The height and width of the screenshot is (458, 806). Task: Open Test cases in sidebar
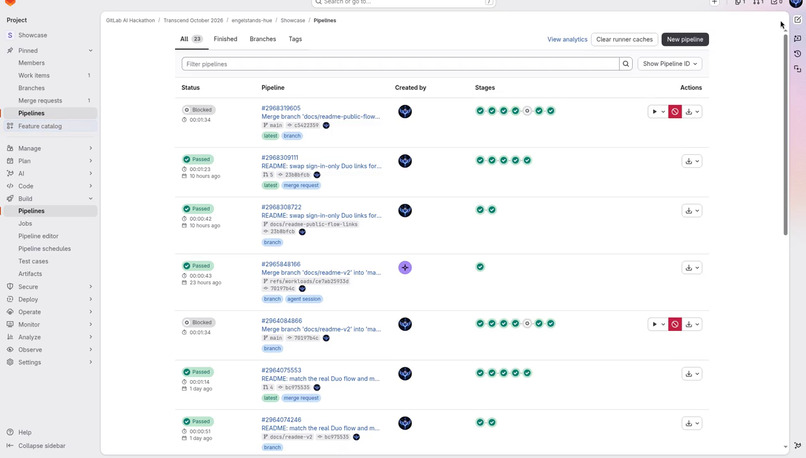[x=50, y=262]
